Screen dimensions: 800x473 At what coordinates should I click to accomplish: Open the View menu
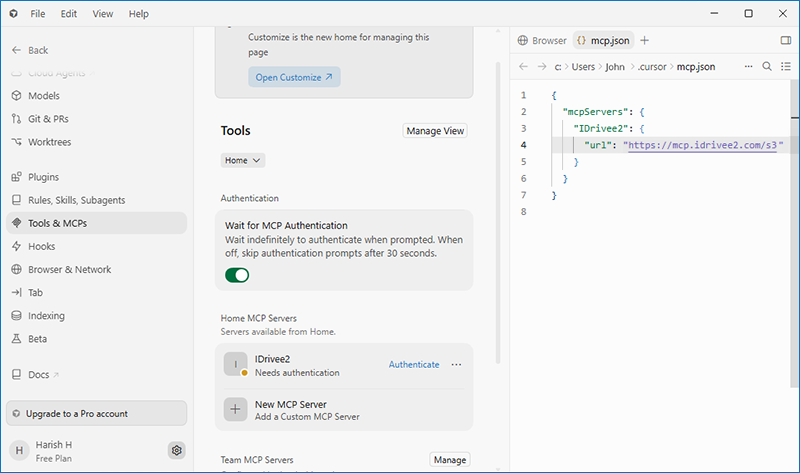[103, 14]
